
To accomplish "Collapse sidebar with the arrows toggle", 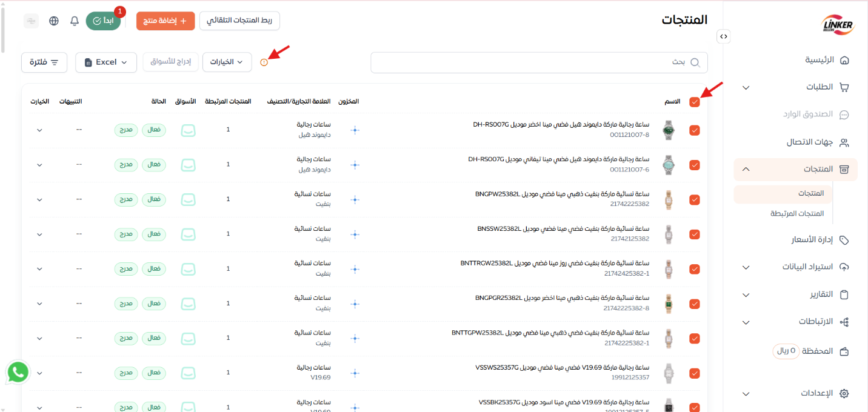I will click(x=724, y=36).
